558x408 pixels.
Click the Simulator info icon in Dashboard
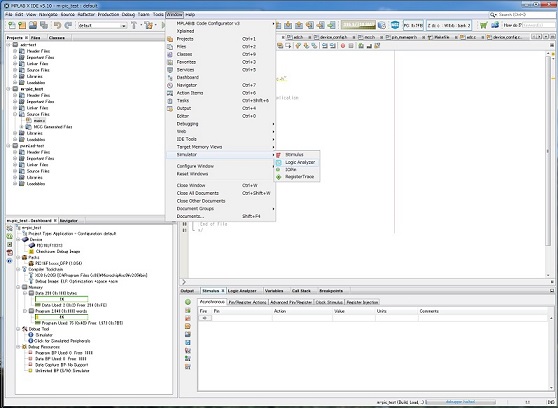coord(31,335)
